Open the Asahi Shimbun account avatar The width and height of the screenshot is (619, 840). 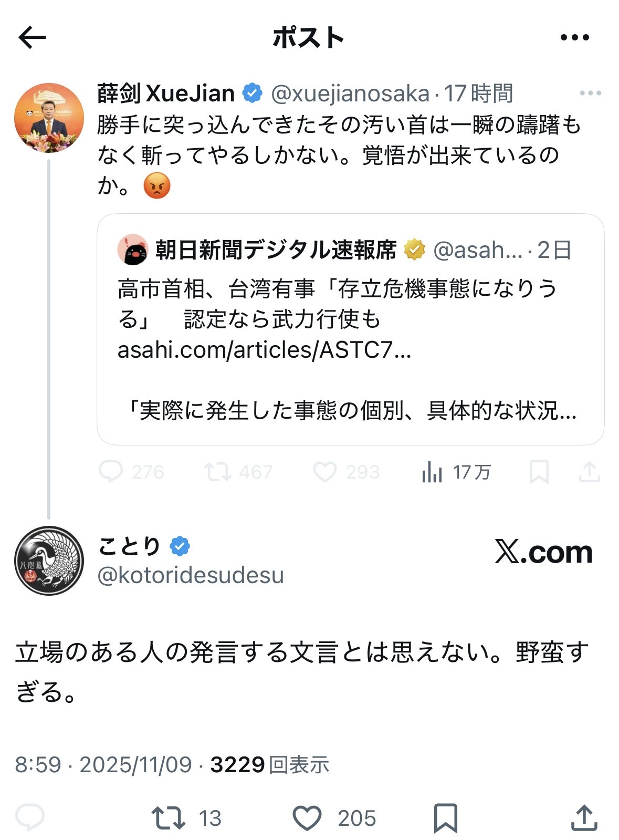(132, 250)
